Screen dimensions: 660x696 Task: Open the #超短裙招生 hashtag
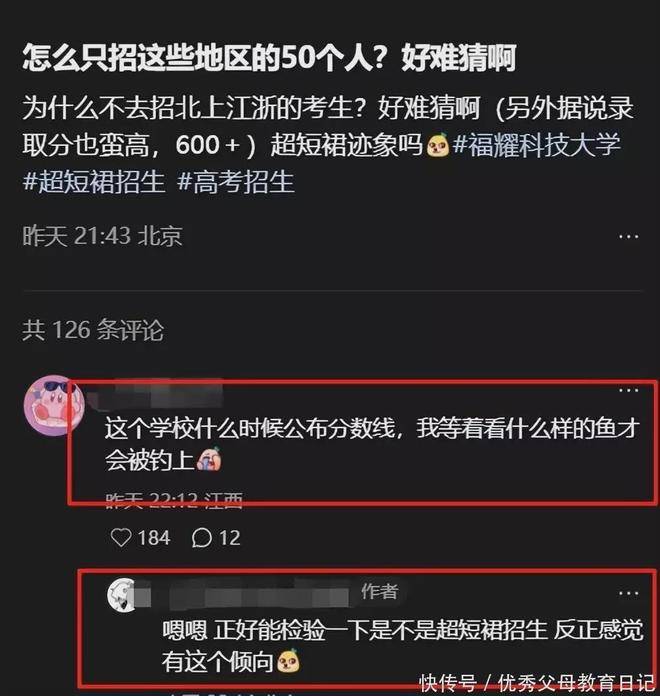coord(94,182)
